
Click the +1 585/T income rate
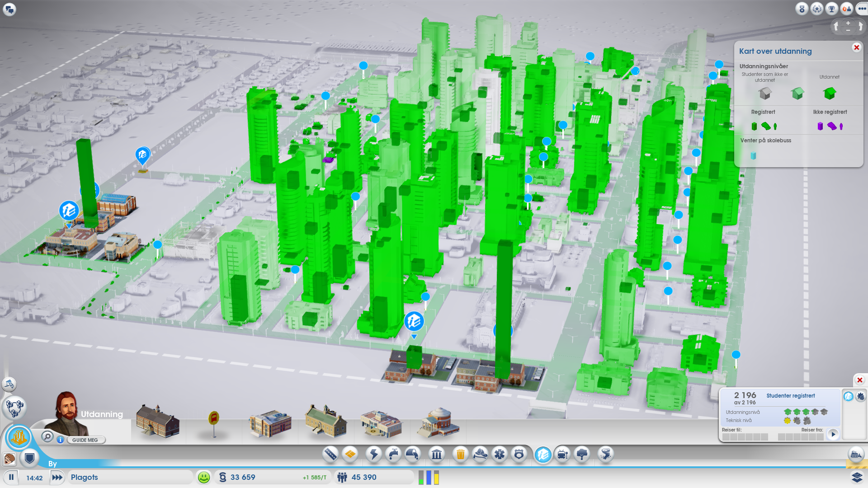point(314,478)
